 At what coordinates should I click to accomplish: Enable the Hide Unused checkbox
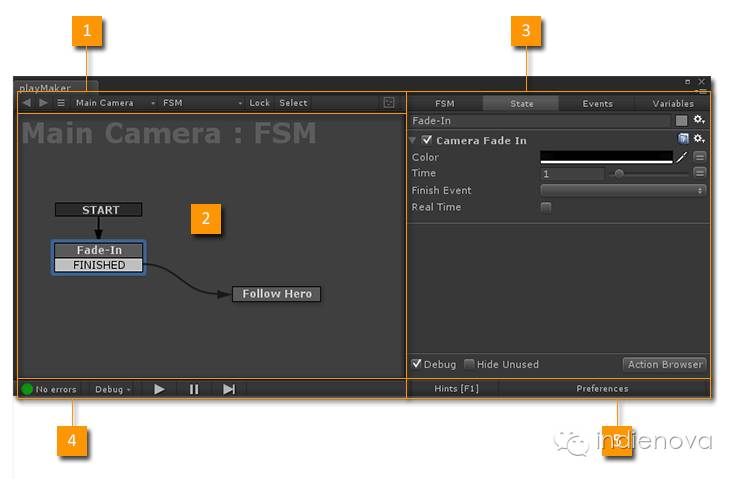point(469,364)
